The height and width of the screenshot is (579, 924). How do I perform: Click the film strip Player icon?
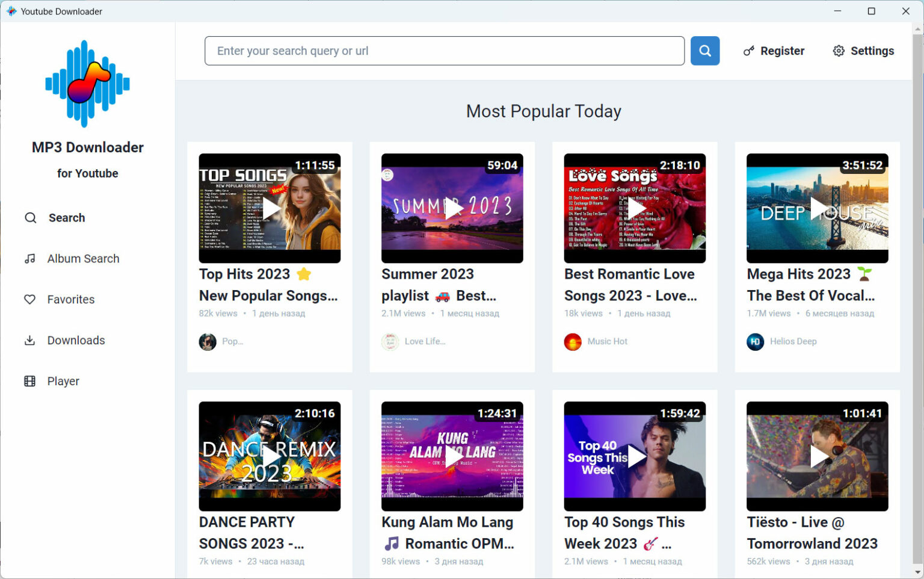tap(29, 382)
